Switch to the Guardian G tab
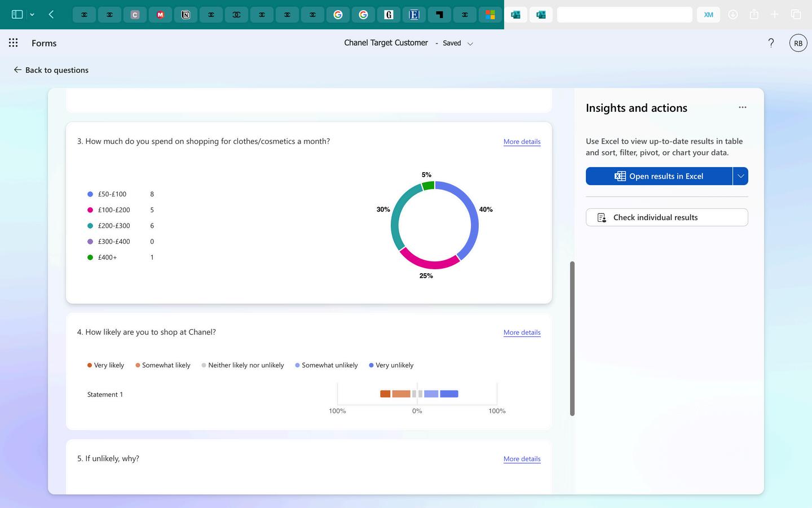The height and width of the screenshot is (508, 812). (x=389, y=15)
